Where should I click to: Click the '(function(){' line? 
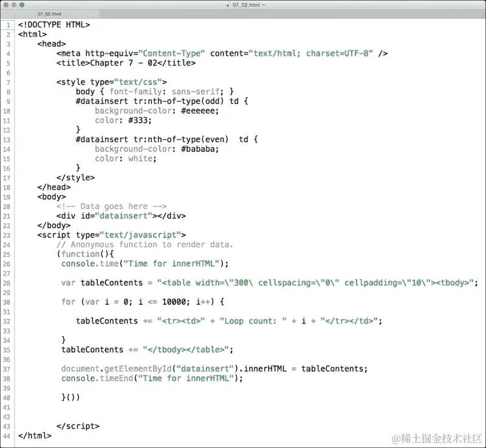click(85, 254)
